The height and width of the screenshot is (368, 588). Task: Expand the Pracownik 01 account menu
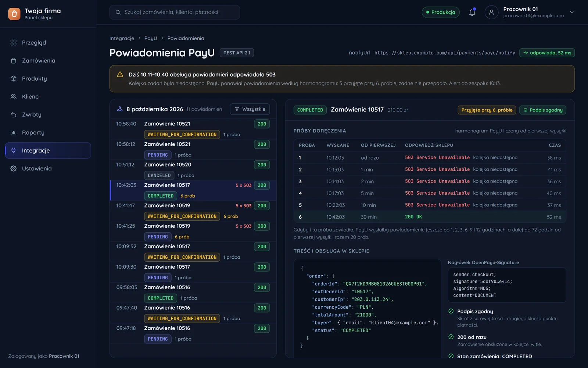572,12
